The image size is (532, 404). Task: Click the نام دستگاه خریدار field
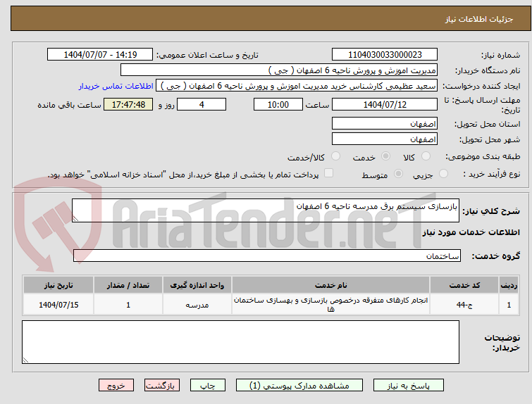click(279, 70)
